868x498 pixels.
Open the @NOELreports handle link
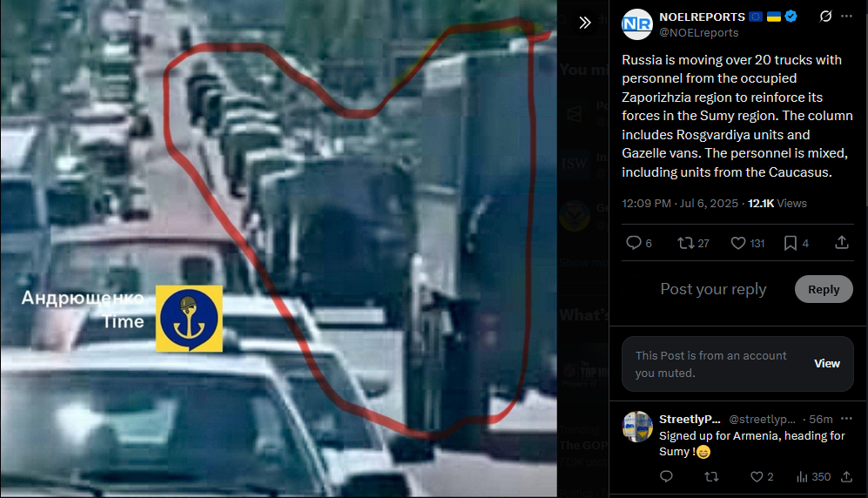click(x=698, y=32)
